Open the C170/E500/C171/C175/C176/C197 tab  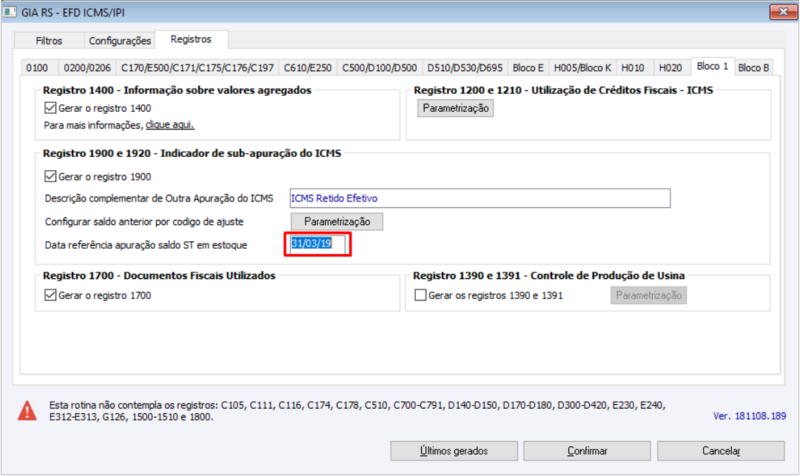pos(197,68)
